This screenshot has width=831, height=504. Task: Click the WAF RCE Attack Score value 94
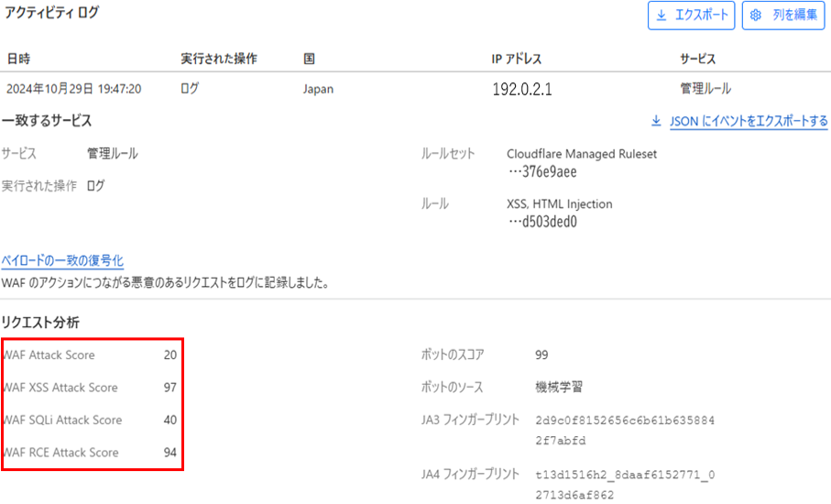[169, 453]
